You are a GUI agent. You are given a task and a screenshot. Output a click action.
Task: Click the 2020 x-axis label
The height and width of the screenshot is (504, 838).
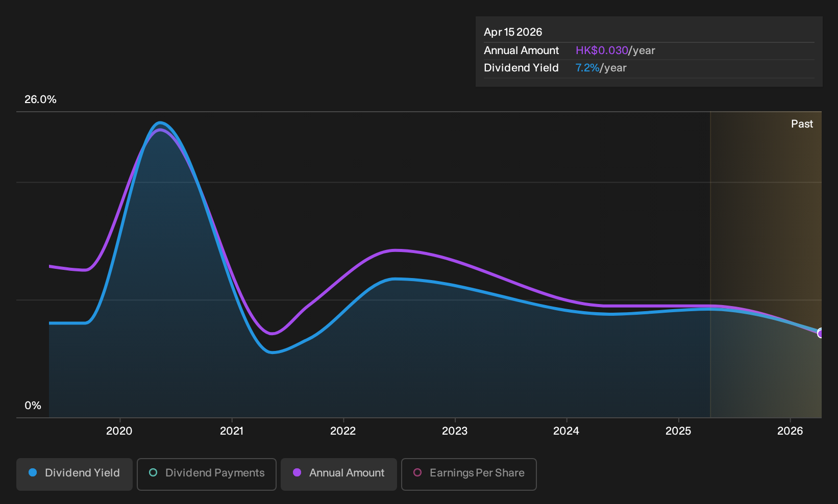pos(119,431)
